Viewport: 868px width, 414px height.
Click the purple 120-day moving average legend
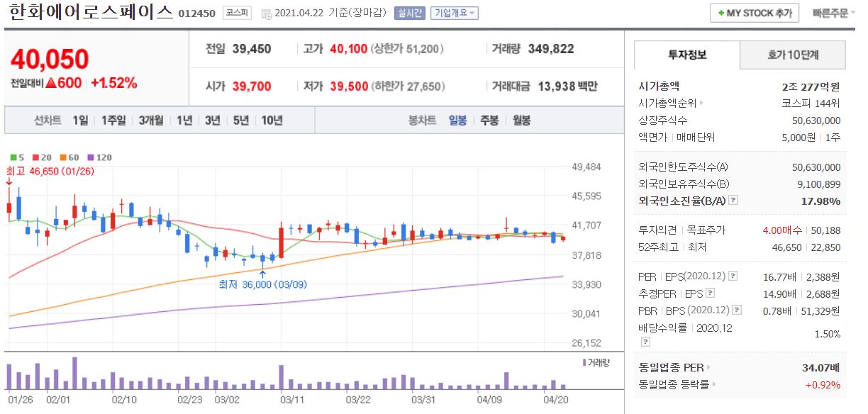100,157
